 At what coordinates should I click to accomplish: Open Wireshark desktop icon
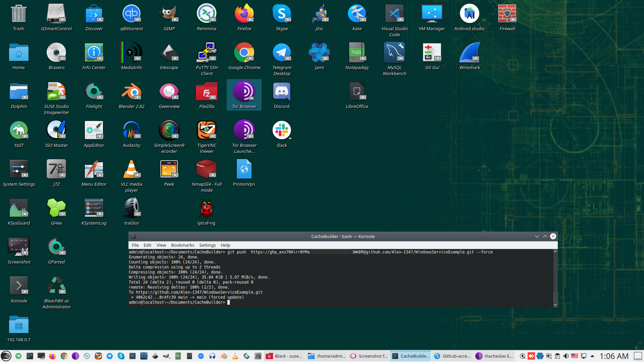470,53
